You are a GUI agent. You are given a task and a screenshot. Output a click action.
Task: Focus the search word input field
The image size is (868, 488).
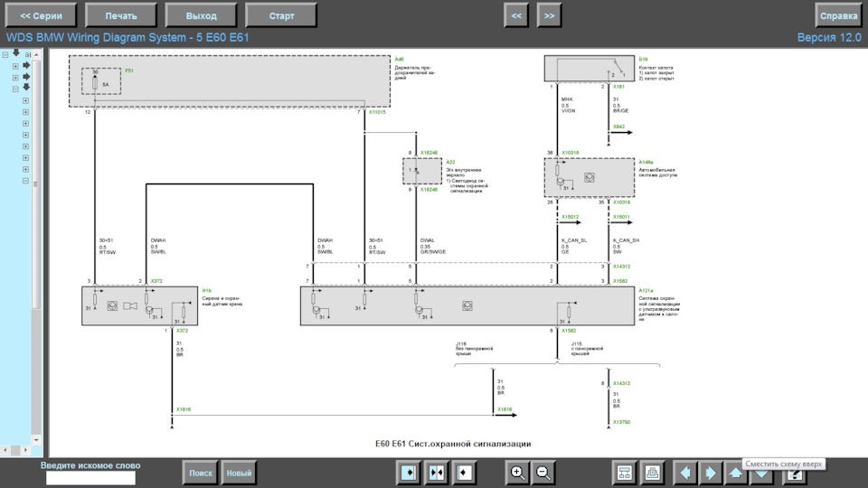coord(90,477)
